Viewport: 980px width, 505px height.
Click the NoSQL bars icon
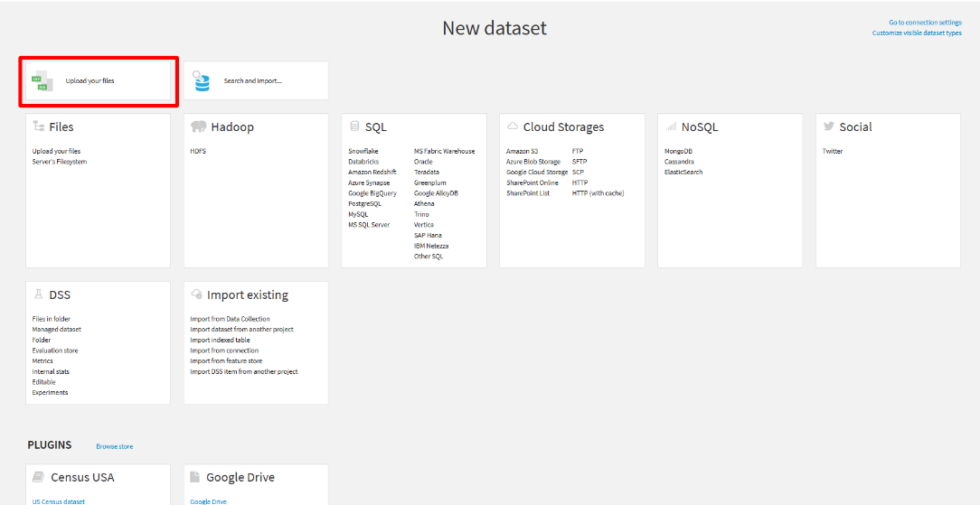[671, 127]
